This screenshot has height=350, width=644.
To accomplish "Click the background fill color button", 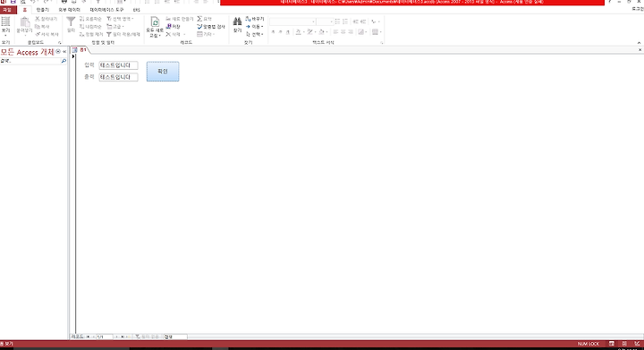I will click(321, 32).
